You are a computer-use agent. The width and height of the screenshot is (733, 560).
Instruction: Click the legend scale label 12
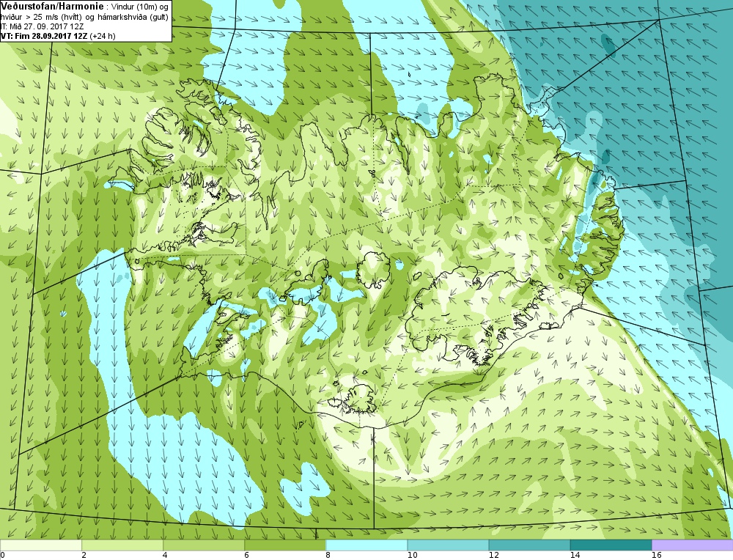click(493, 556)
